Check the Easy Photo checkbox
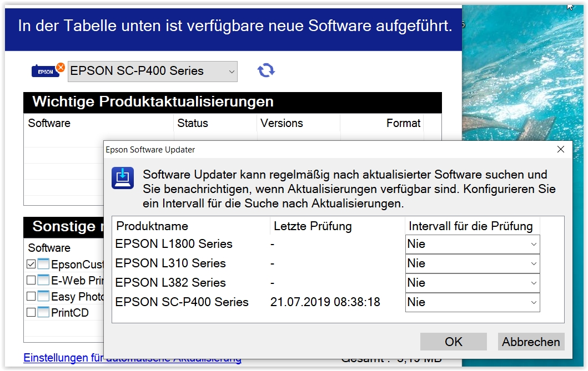This screenshot has height=371, width=588. click(31, 297)
